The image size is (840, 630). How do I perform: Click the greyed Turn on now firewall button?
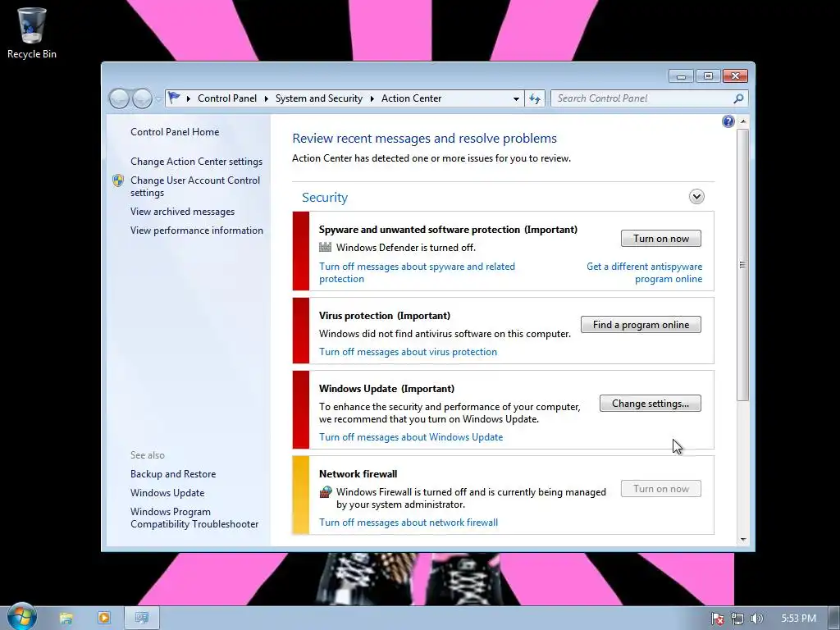pos(661,489)
